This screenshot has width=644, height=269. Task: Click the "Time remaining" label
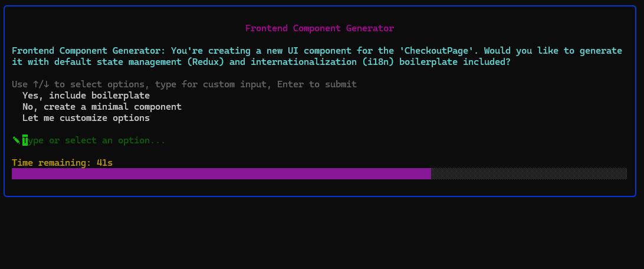[x=51, y=162]
